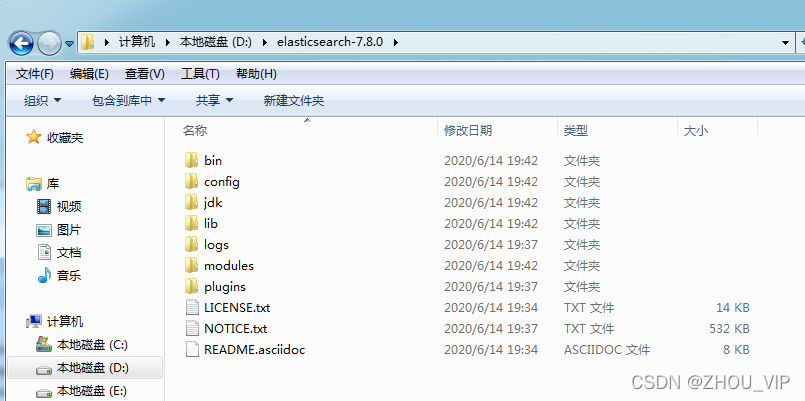Click the 新建文件夹 button
The image size is (805, 401).
click(x=294, y=101)
